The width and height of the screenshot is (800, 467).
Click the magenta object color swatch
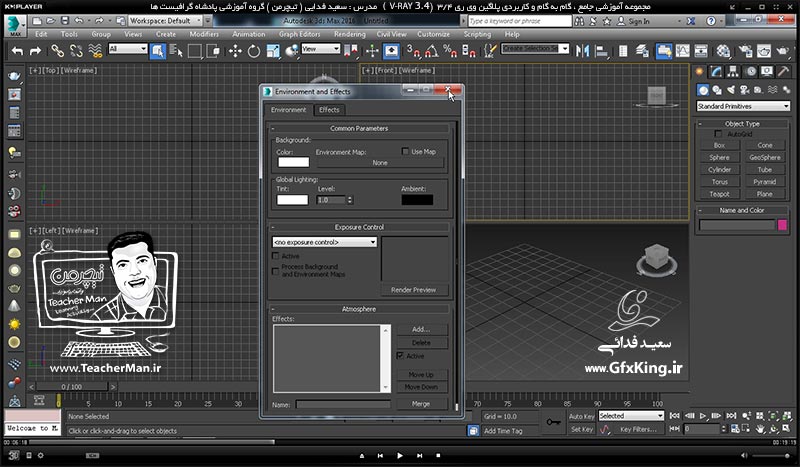coord(782,225)
